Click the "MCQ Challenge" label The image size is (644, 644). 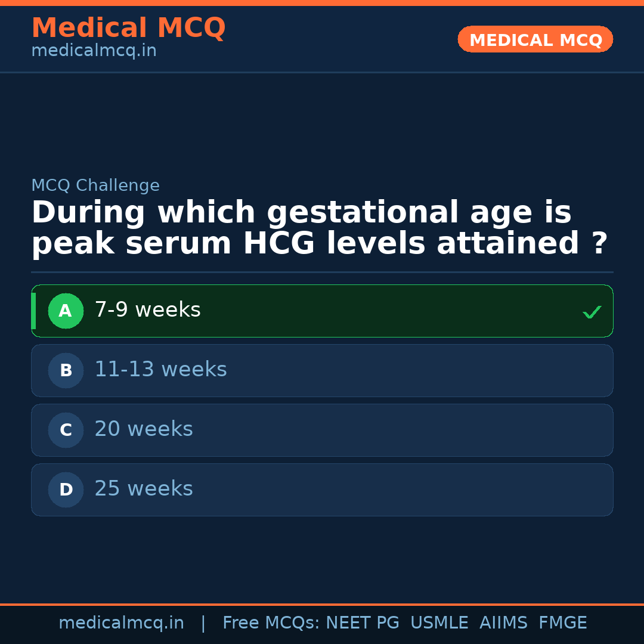click(x=95, y=185)
